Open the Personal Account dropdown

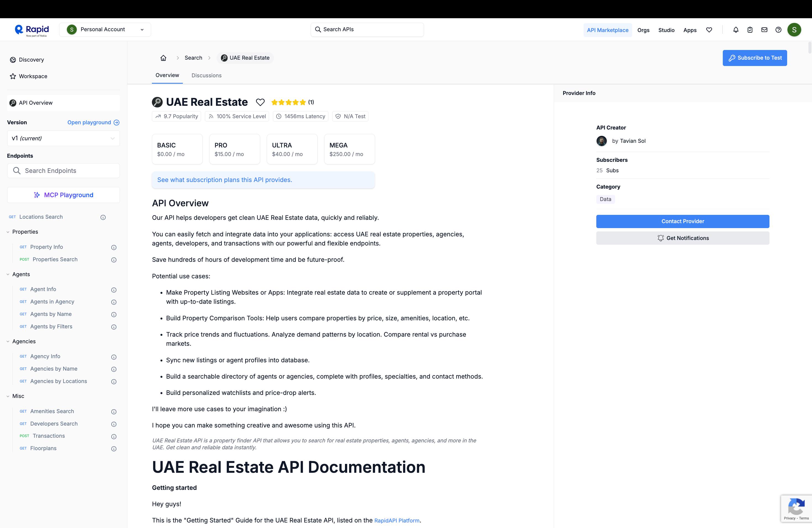(105, 30)
